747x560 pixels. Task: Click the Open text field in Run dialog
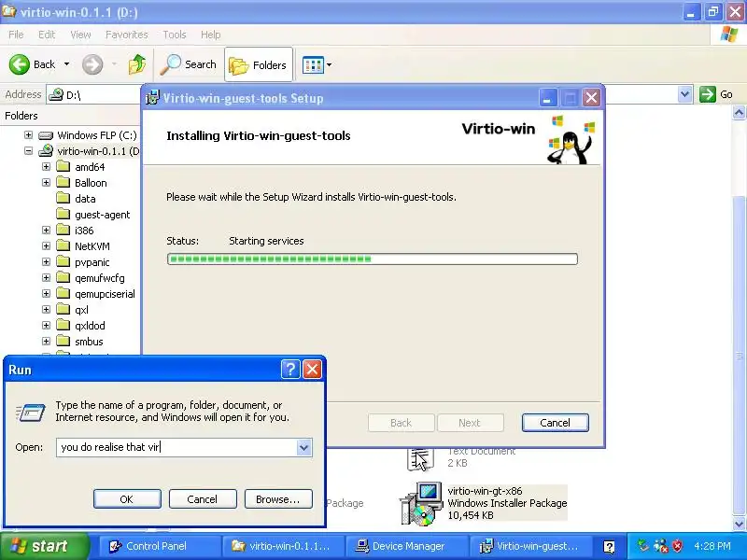[x=176, y=447]
